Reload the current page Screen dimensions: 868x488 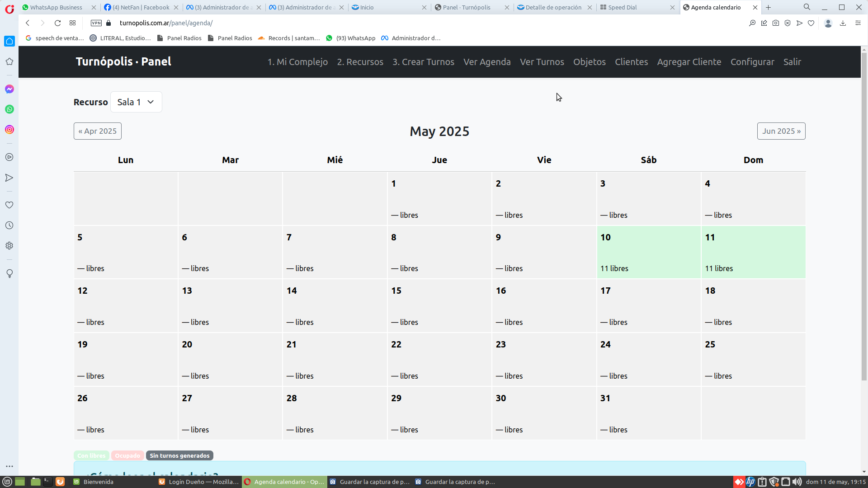57,23
